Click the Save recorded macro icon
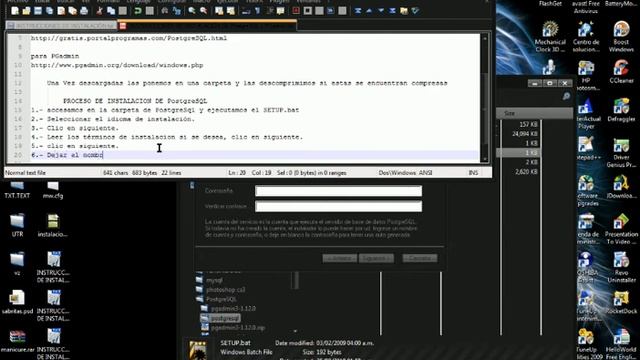Image resolution: width=640 pixels, height=360 pixels. (x=342, y=11)
